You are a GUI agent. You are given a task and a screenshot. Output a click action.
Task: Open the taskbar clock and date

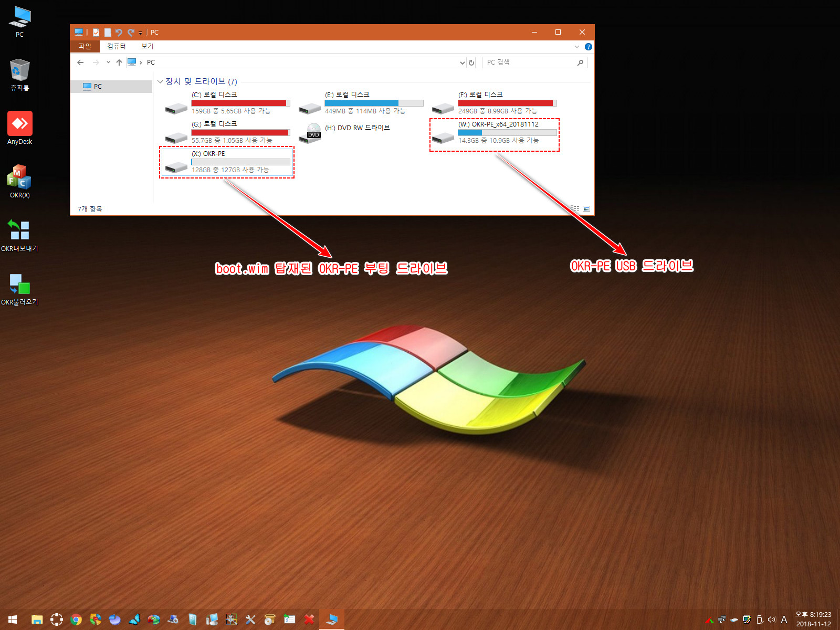813,619
